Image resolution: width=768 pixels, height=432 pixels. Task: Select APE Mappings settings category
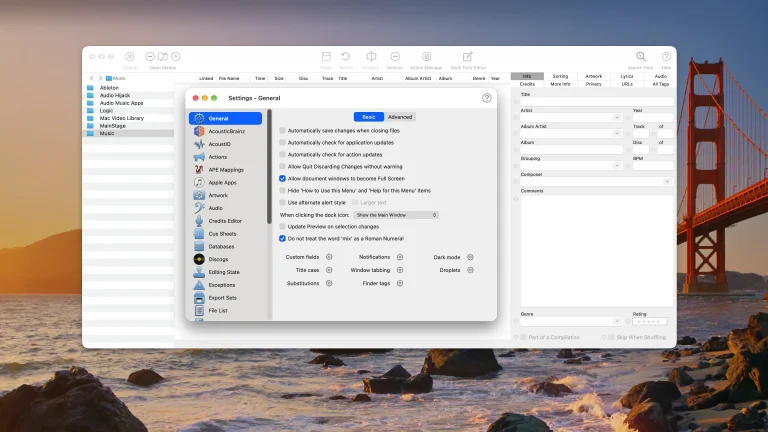225,169
